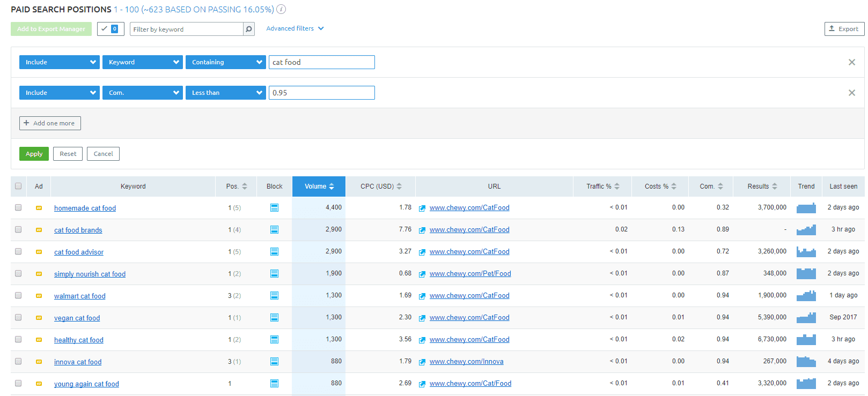View ad block icon for simply nourish cat food

tap(274, 273)
